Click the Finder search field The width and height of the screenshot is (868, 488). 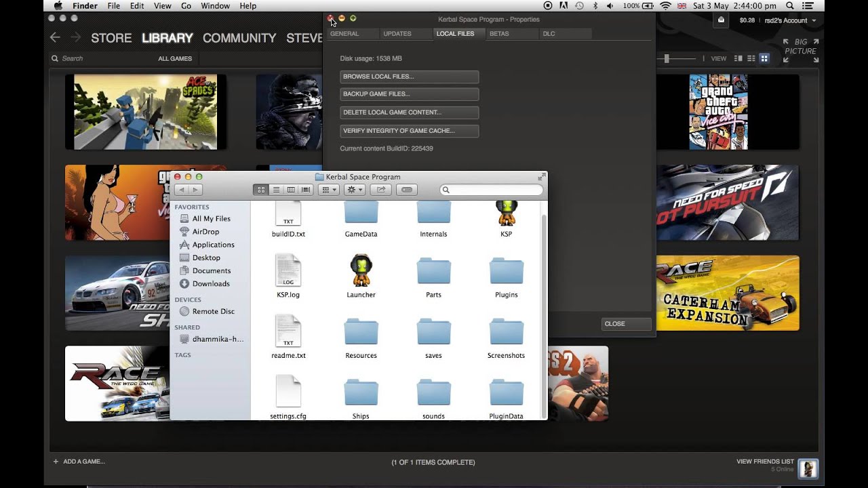click(x=492, y=190)
